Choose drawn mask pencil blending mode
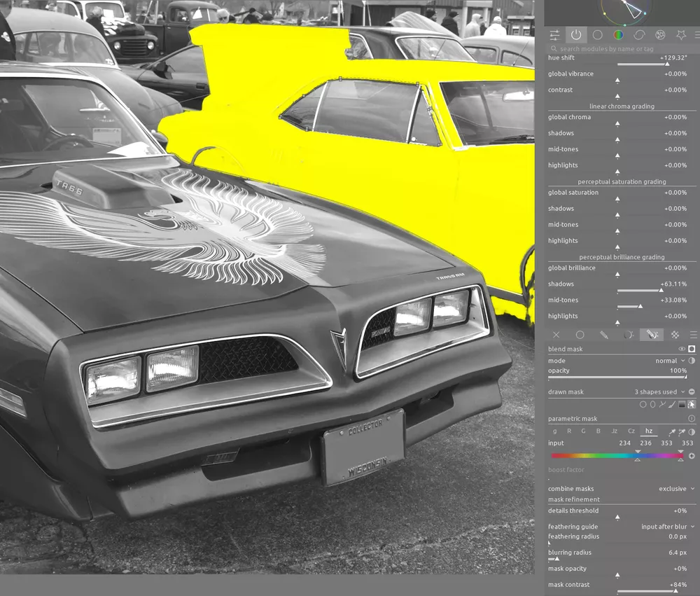Viewport: 700px width, 596px height. click(x=604, y=335)
